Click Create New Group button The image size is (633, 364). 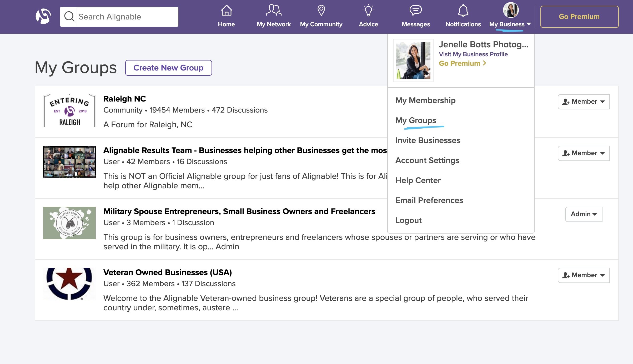pos(168,68)
